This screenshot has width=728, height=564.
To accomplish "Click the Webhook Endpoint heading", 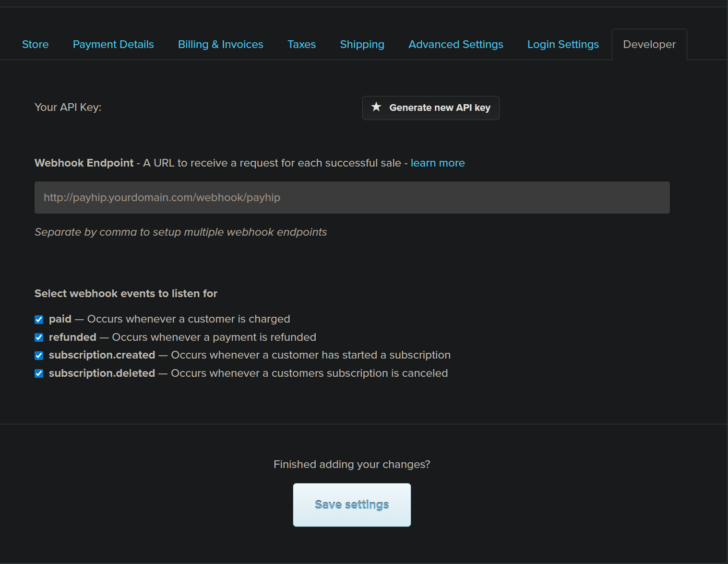I will 84,163.
